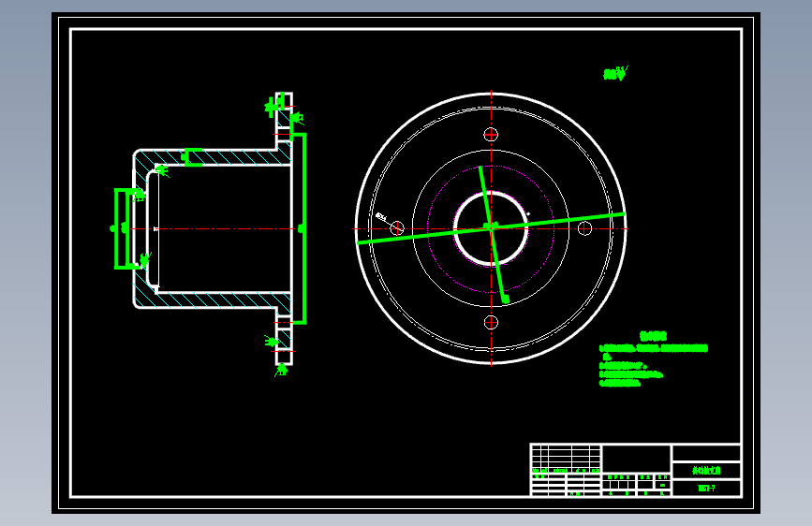Select the tall green dimension bar beside section flange
812x526 pixels.
click(304, 228)
